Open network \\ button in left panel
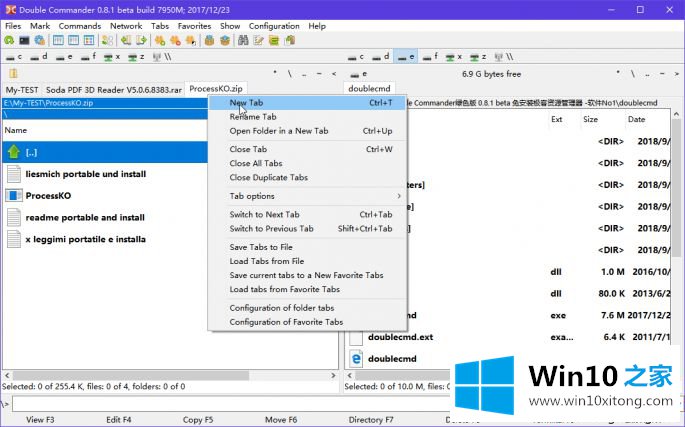This screenshot has width=685, height=427. pos(162,57)
